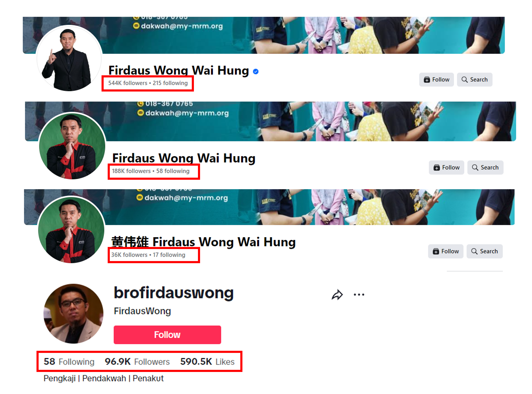
Task: Follow the page with 188K followers
Action: pyautogui.click(x=446, y=167)
